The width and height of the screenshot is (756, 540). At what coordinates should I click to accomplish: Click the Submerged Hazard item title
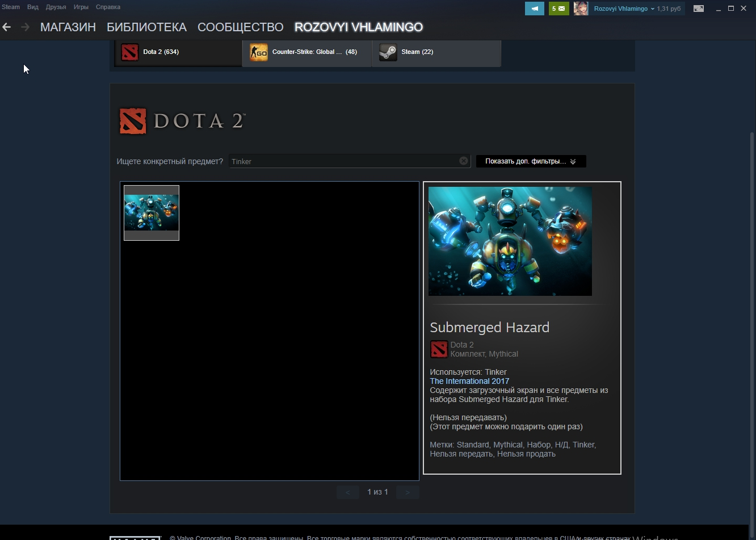click(490, 327)
